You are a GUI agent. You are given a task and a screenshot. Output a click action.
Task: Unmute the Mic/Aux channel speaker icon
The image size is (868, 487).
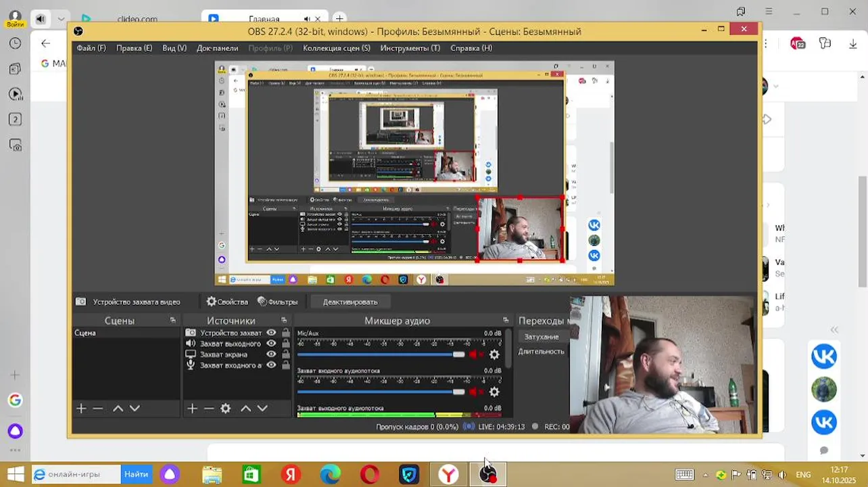tap(477, 354)
